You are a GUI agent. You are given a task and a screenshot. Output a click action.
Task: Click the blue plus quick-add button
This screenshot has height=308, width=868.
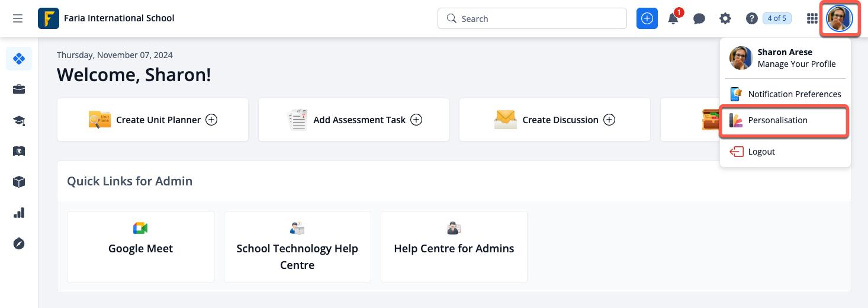[647, 18]
